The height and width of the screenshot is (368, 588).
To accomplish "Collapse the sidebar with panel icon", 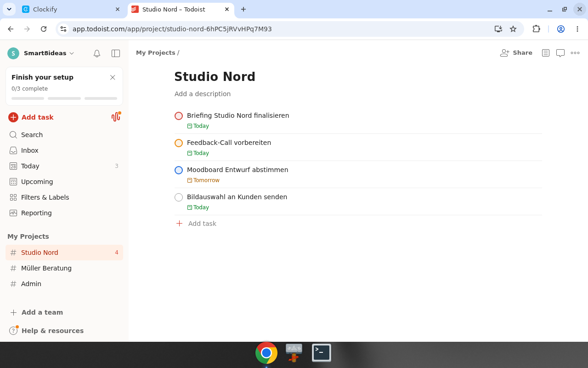I will [x=116, y=53].
